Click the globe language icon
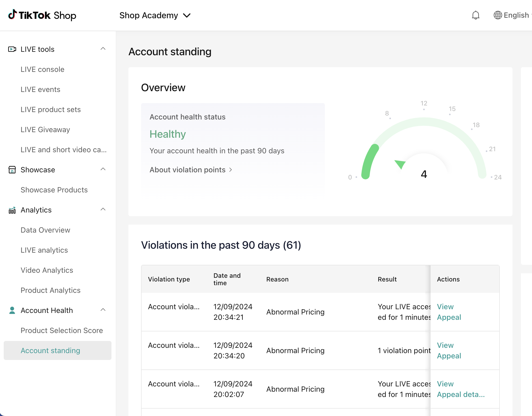The width and height of the screenshot is (532, 416). (498, 15)
